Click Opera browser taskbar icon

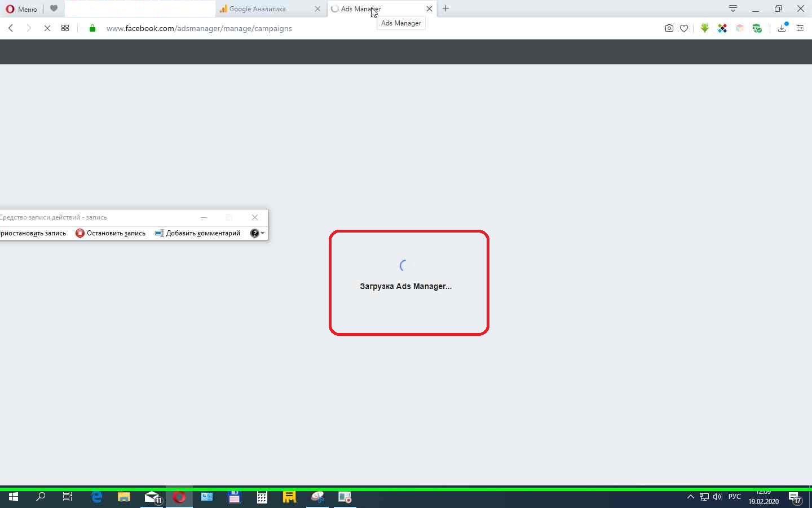tap(179, 497)
